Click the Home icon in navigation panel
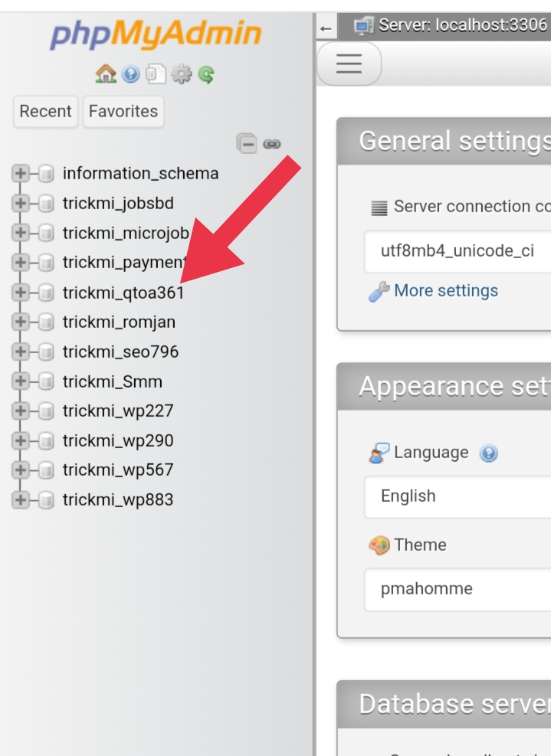Image resolution: width=551 pixels, height=756 pixels. click(x=105, y=74)
